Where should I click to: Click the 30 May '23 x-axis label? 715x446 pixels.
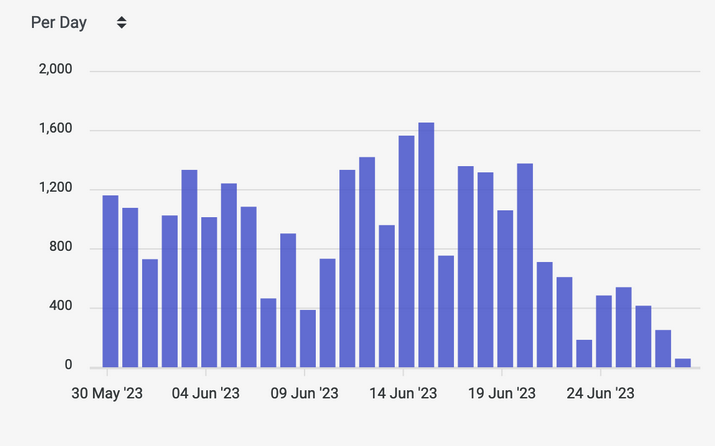point(107,393)
